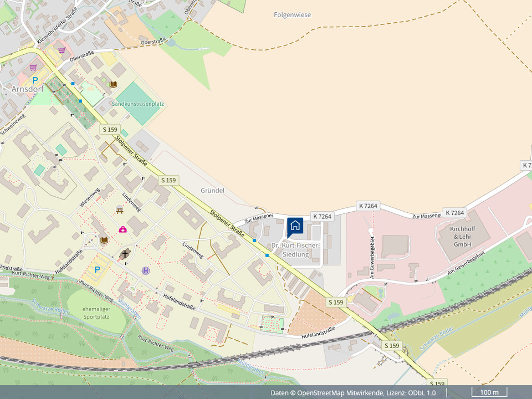Click the blue home location marker

pos(295,226)
